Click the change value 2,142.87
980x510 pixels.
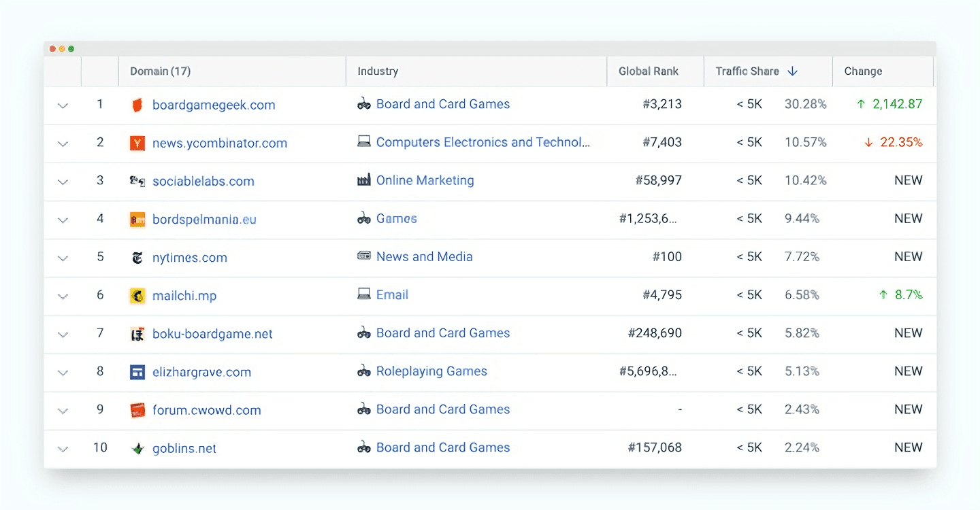coord(897,104)
